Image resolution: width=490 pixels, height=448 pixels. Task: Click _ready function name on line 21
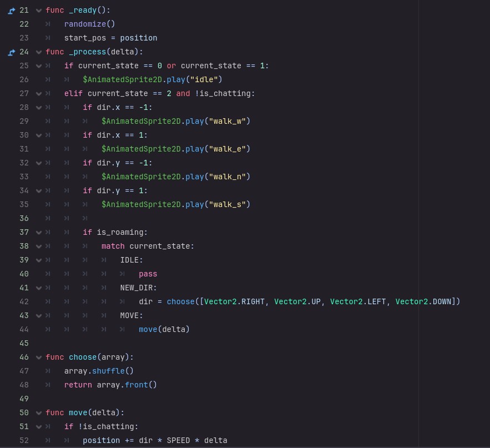pyautogui.click(x=83, y=11)
